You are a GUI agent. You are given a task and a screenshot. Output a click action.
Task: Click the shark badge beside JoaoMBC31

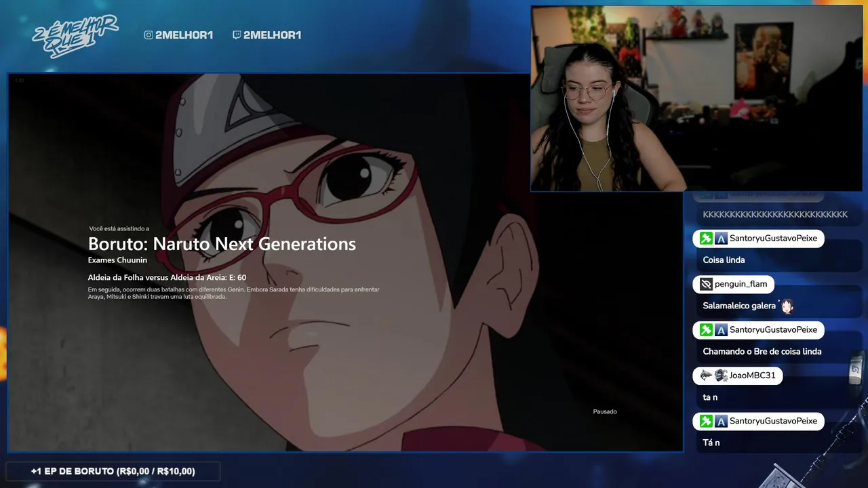point(706,375)
